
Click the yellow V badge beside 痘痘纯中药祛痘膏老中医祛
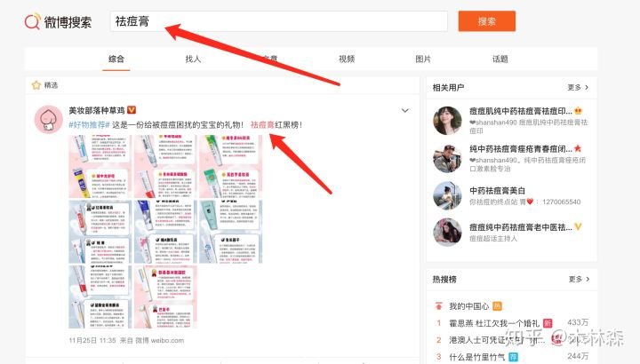578,226
